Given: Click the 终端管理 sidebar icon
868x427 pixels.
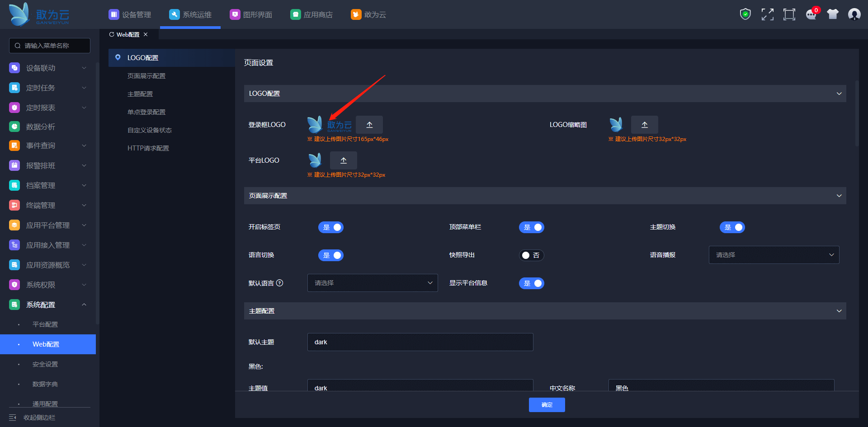Looking at the screenshot, I should tap(14, 205).
